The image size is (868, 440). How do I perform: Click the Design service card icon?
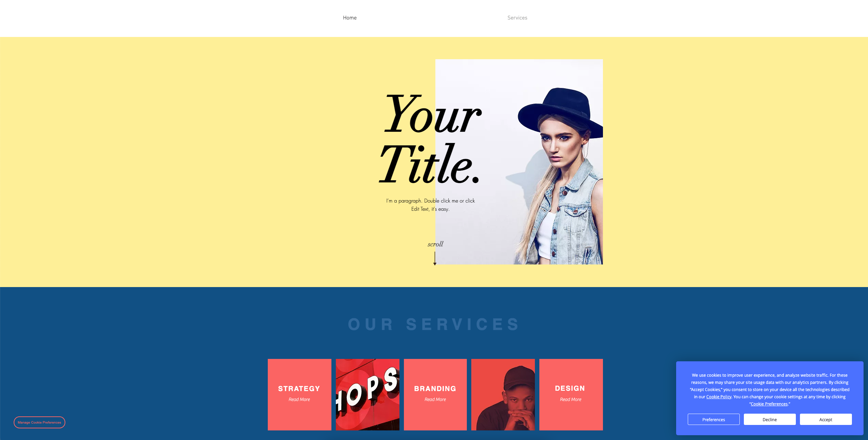(x=570, y=393)
